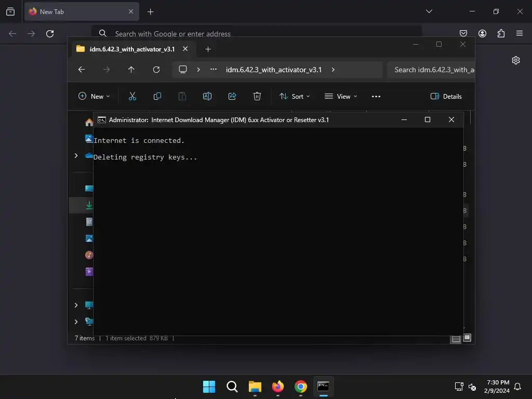Open the Firefox list all tabs dropdown
This screenshot has height=399, width=532.
click(429, 11)
